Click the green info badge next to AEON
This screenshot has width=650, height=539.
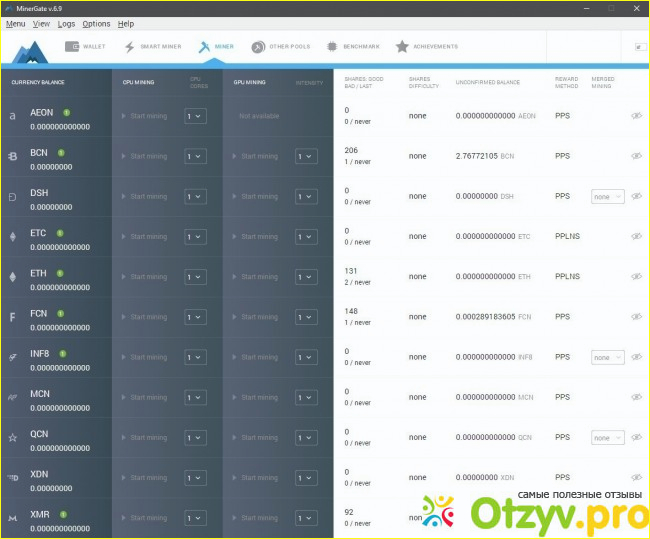[66, 112]
